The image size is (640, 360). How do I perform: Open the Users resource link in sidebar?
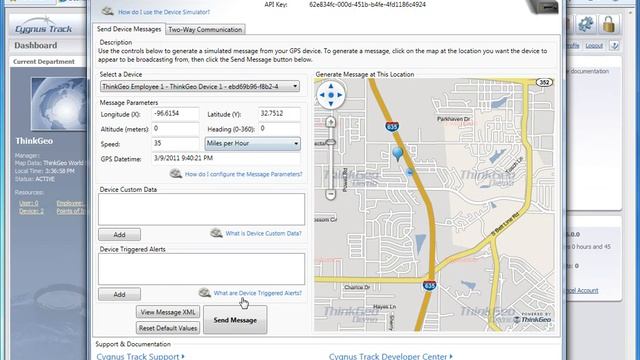click(29, 203)
